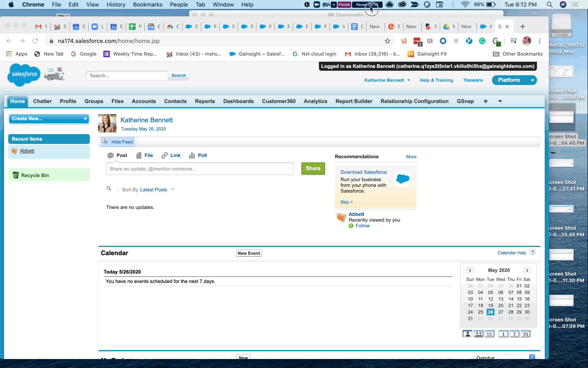Screen dimensions: 588x368
Task: Open the media control extension icon
Action: [x=513, y=41]
